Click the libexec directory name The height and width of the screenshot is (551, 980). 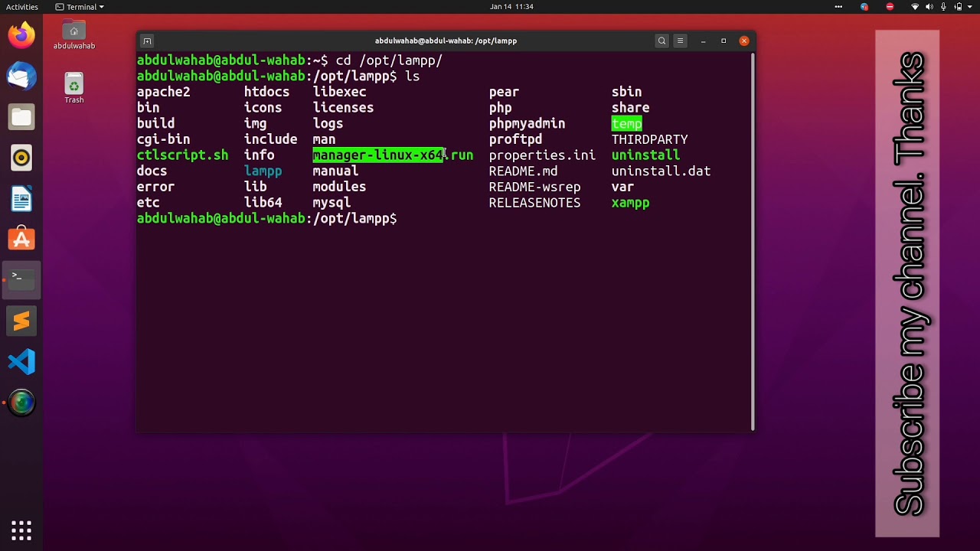click(x=339, y=92)
